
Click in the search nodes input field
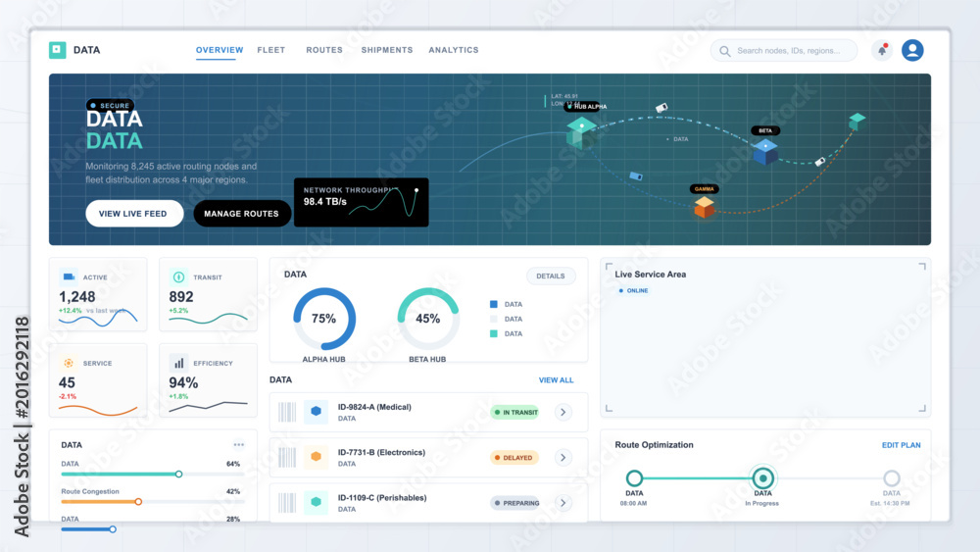click(x=784, y=51)
